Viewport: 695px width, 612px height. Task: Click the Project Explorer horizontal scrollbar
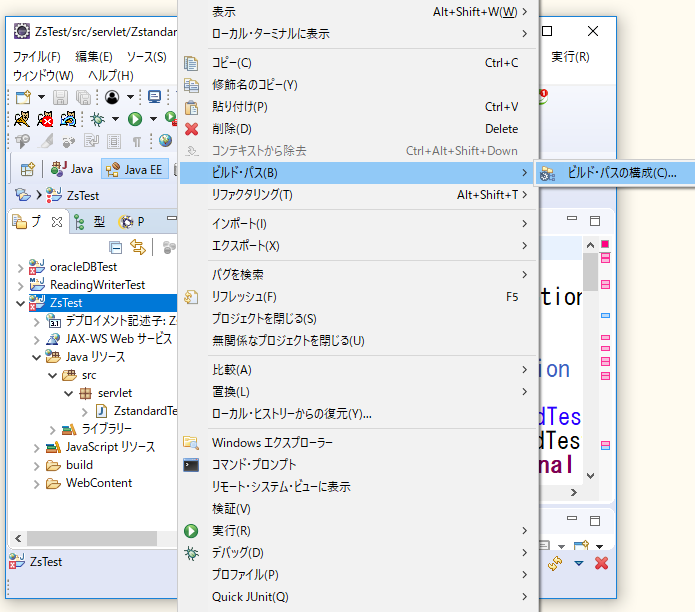pyautogui.click(x=92, y=538)
